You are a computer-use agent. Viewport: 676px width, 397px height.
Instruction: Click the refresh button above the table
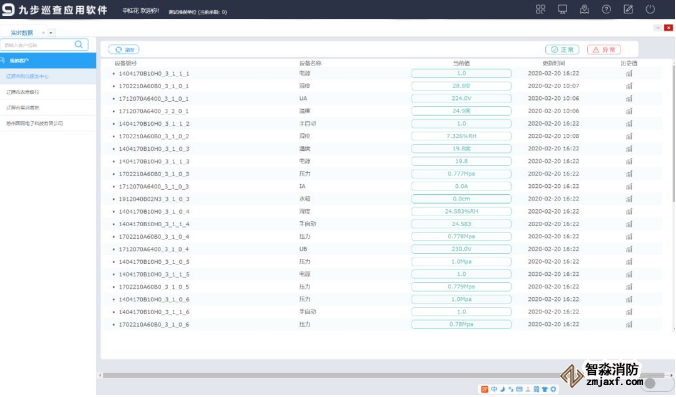click(x=124, y=50)
